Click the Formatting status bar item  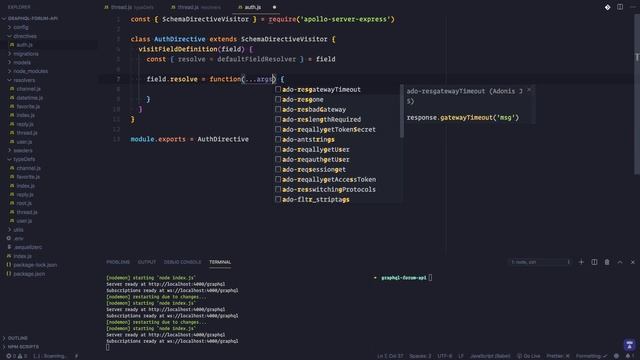pyautogui.click(x=591, y=356)
